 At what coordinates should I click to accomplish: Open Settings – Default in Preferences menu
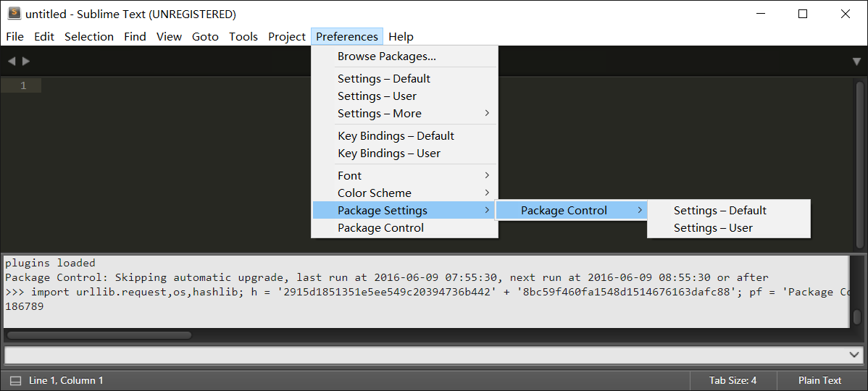point(405,78)
